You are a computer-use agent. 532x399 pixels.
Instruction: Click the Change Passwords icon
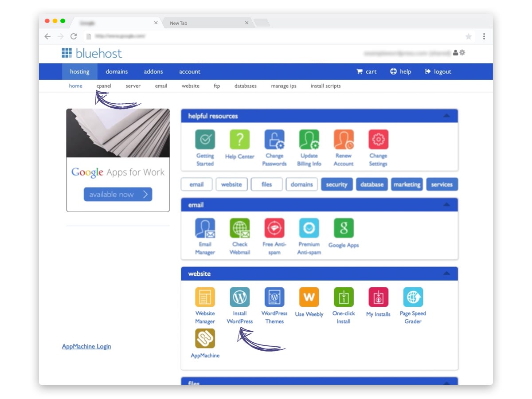pyautogui.click(x=274, y=140)
